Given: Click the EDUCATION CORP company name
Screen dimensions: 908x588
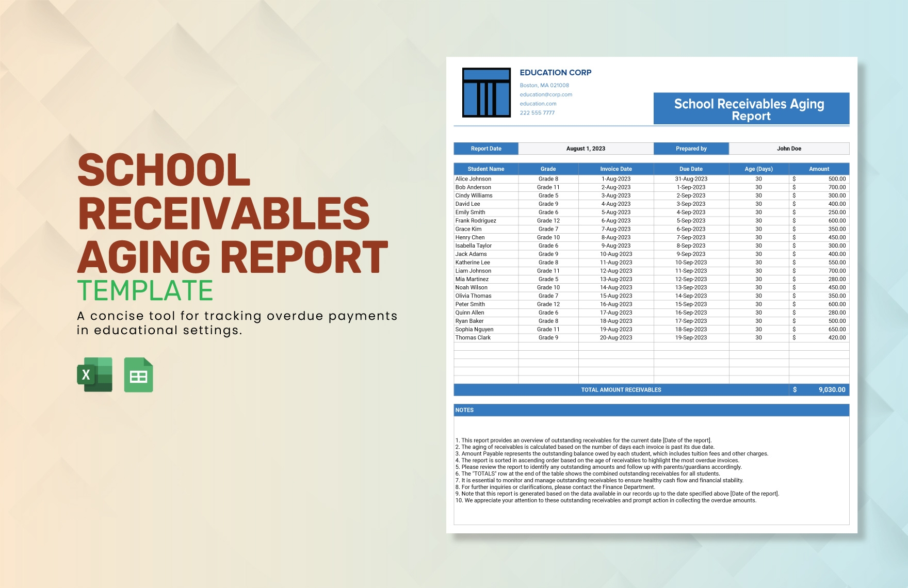Looking at the screenshot, I should click(x=556, y=73).
